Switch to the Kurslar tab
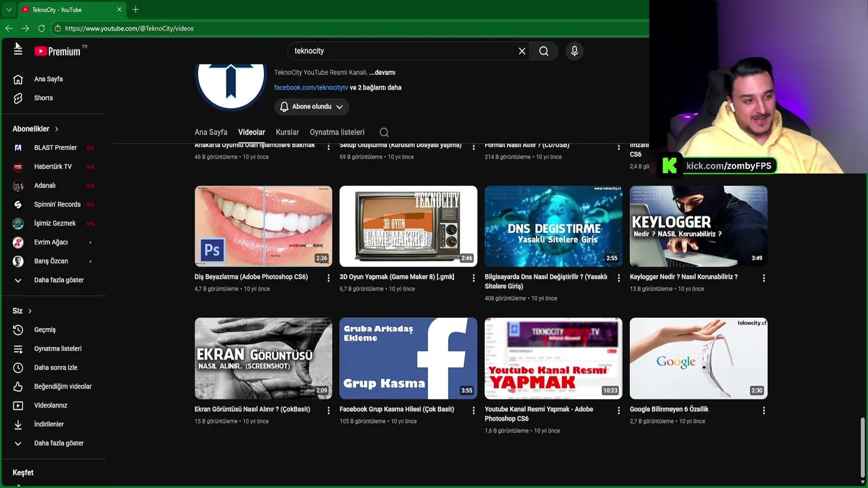 coord(288,132)
